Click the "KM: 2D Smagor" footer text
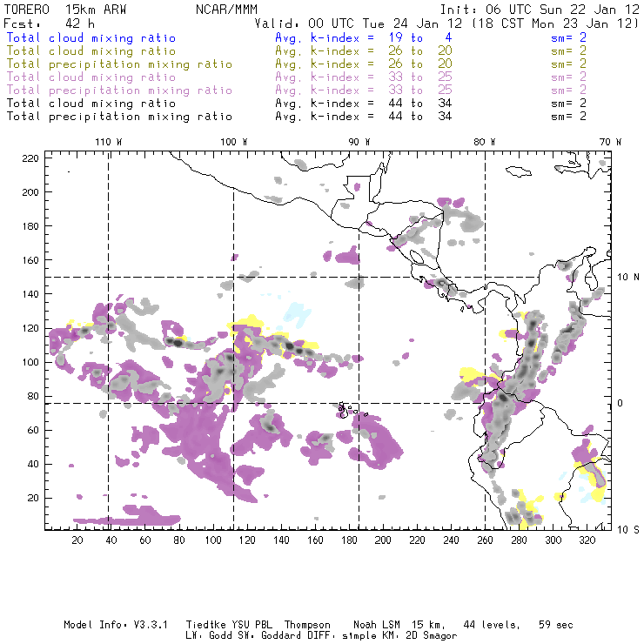Screen dimensions: 644x644 tap(419, 636)
